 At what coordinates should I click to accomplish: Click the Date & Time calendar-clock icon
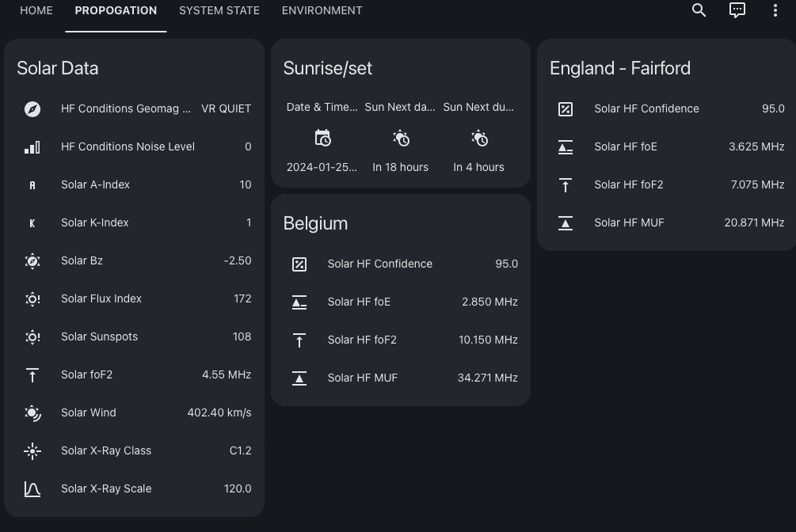coord(322,139)
